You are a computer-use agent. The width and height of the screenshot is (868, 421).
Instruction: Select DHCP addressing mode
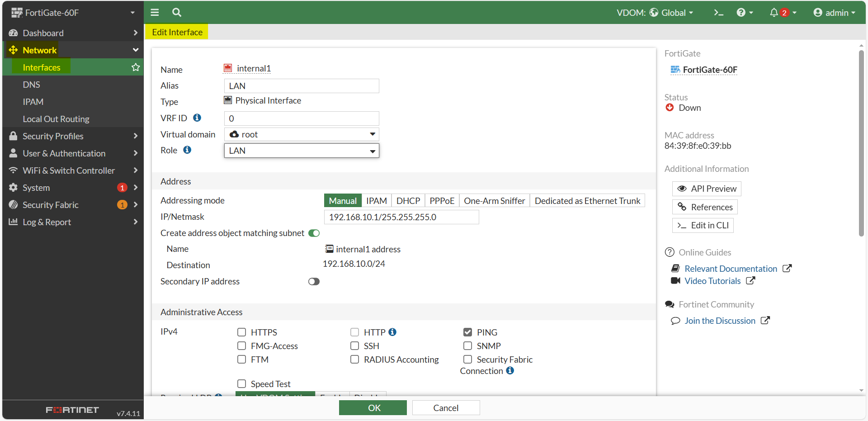pyautogui.click(x=408, y=201)
